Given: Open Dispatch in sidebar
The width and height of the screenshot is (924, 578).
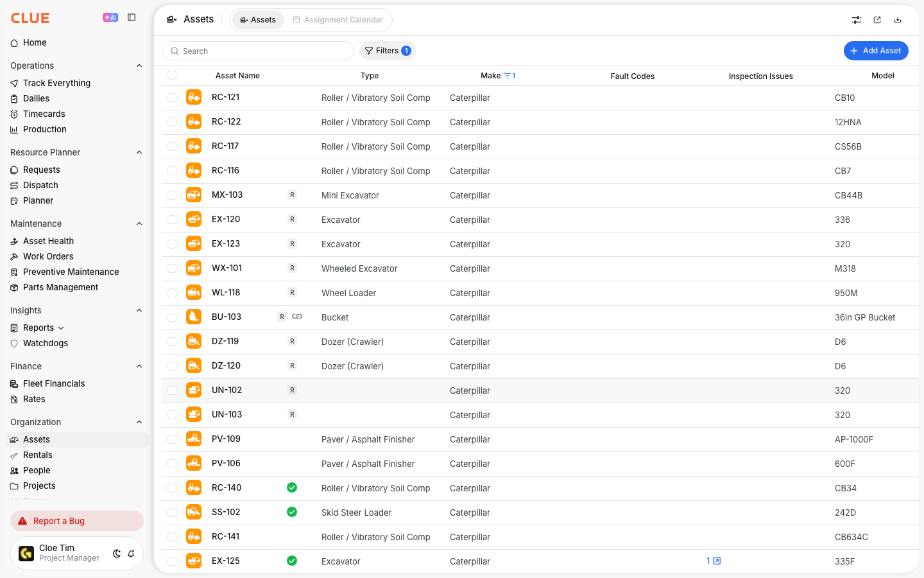Looking at the screenshot, I should (x=40, y=185).
